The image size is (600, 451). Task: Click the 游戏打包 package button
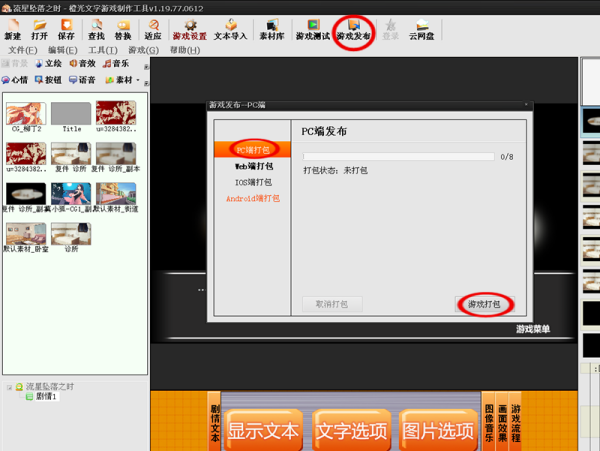pos(484,304)
